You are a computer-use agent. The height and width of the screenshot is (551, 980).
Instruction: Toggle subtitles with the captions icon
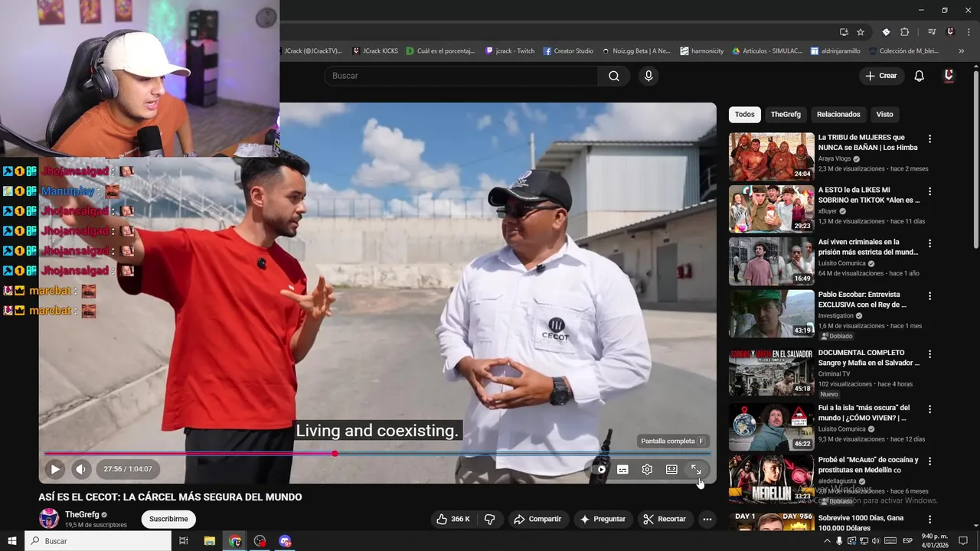click(622, 469)
